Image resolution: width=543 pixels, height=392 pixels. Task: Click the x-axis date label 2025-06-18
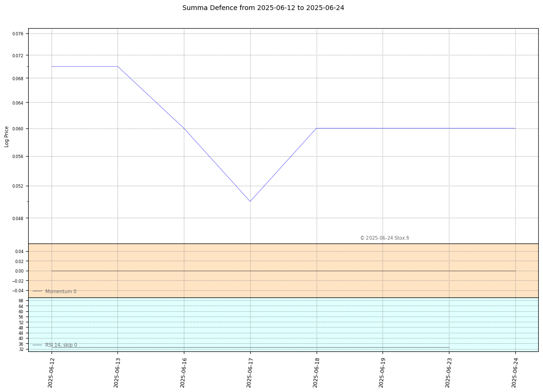pyautogui.click(x=316, y=372)
